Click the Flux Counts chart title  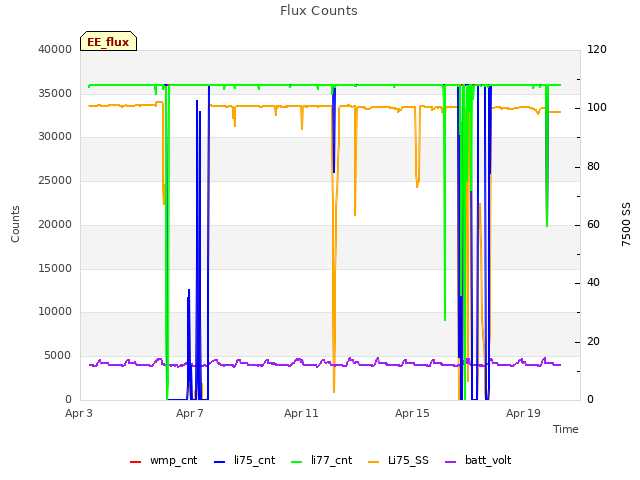[x=319, y=11]
